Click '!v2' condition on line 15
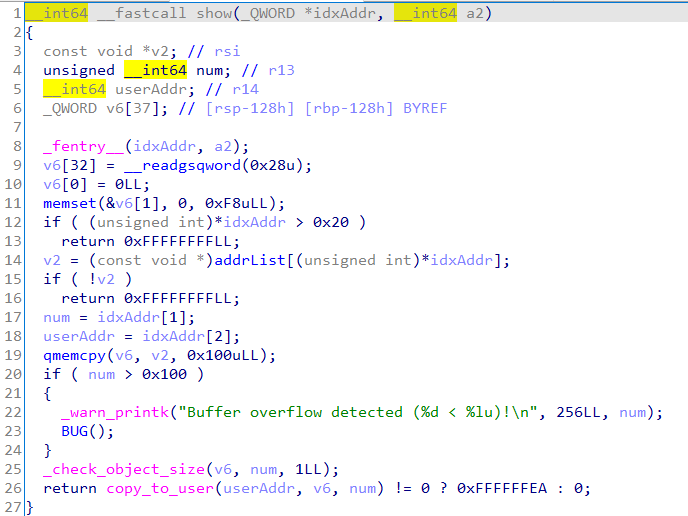This screenshot has height=516, width=688. point(101,280)
